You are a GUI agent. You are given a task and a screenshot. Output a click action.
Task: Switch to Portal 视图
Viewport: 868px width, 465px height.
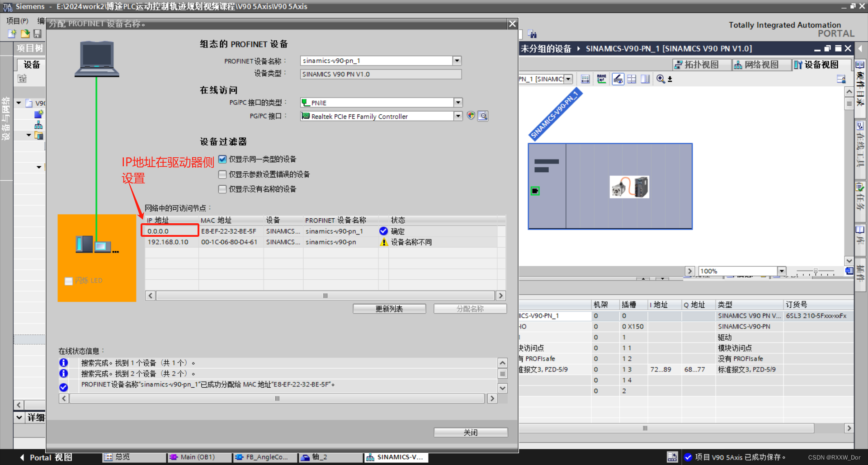click(51, 457)
